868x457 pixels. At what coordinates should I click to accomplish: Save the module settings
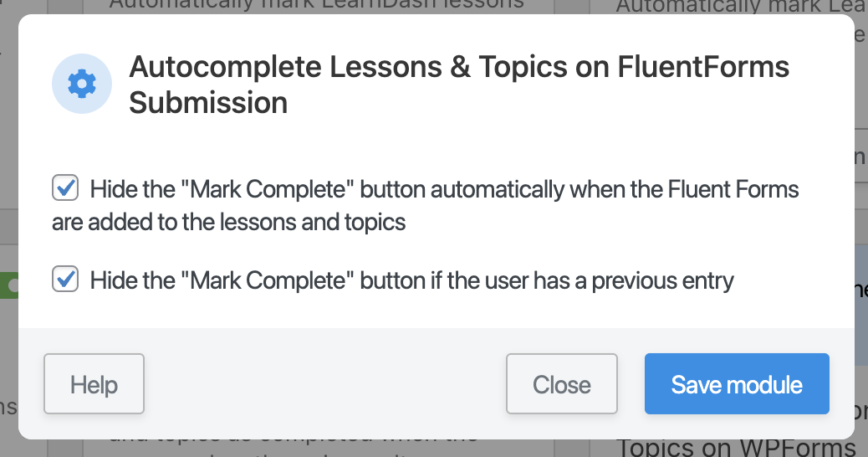[736, 384]
